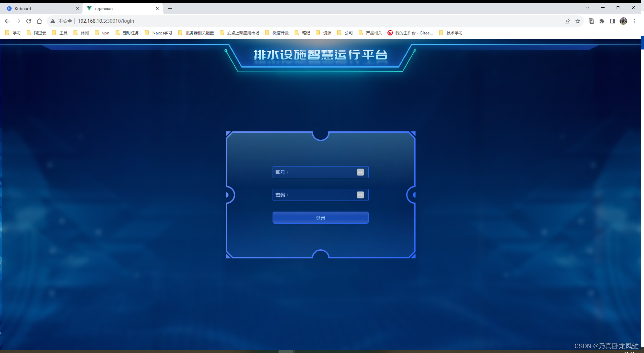
Task: Click the 账号 account input field
Action: pos(320,172)
